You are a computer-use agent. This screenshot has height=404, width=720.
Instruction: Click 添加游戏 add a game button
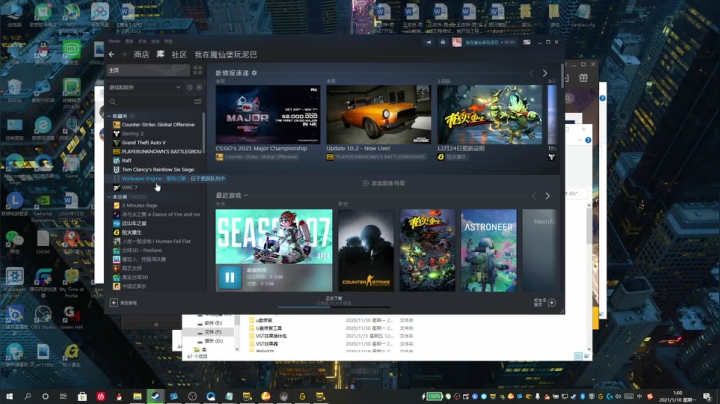[x=123, y=303]
